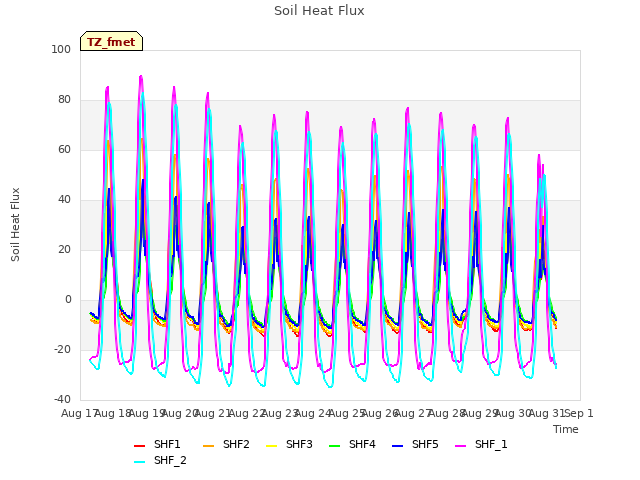Click the Aug 17 x-axis tick label
The width and height of the screenshot is (640, 480).
[78, 413]
